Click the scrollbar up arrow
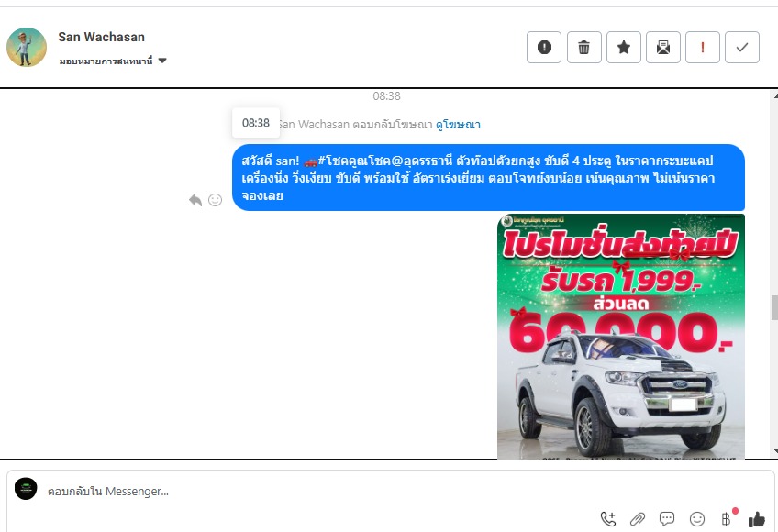Screen dimensions: 778x532 pyautogui.click(x=774, y=96)
